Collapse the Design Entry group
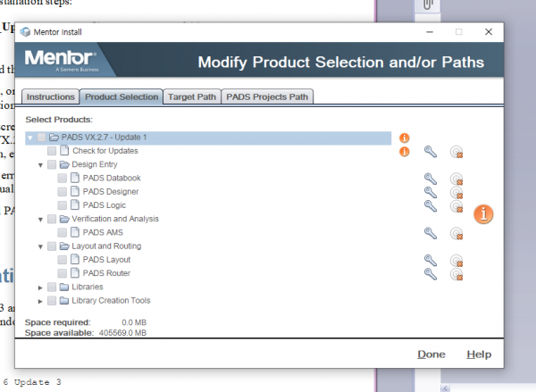This screenshot has width=536, height=392. pyautogui.click(x=40, y=165)
